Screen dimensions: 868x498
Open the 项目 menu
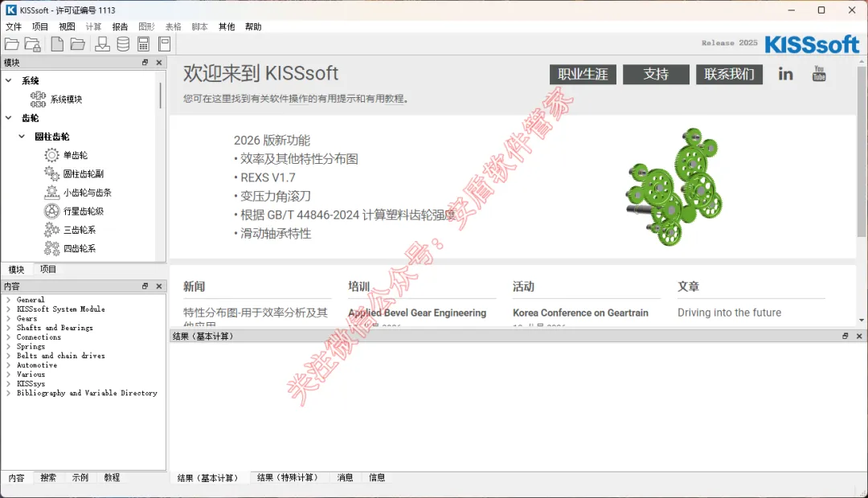[40, 27]
